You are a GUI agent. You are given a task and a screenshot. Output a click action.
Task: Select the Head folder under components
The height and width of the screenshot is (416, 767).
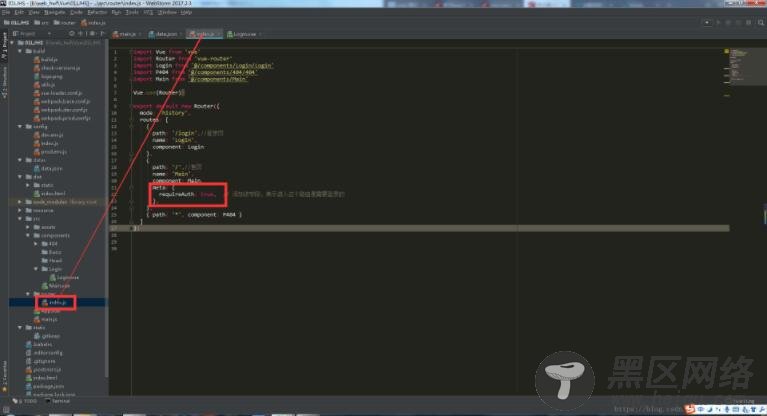[x=51, y=261]
